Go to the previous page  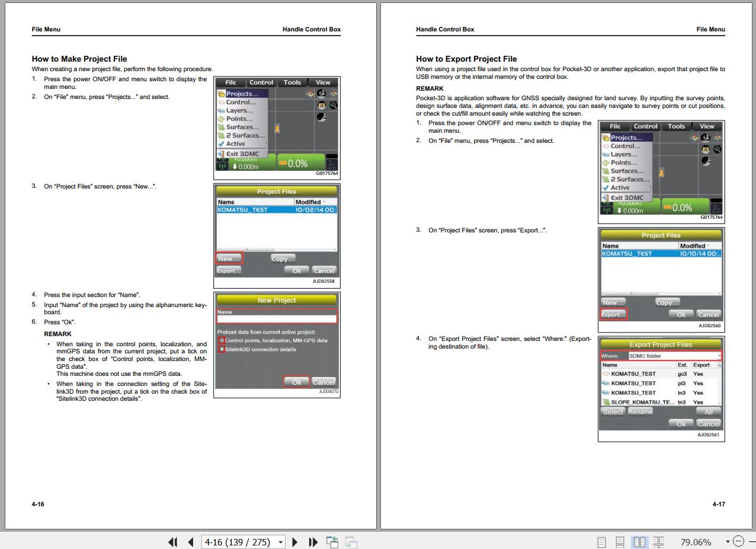(191, 542)
